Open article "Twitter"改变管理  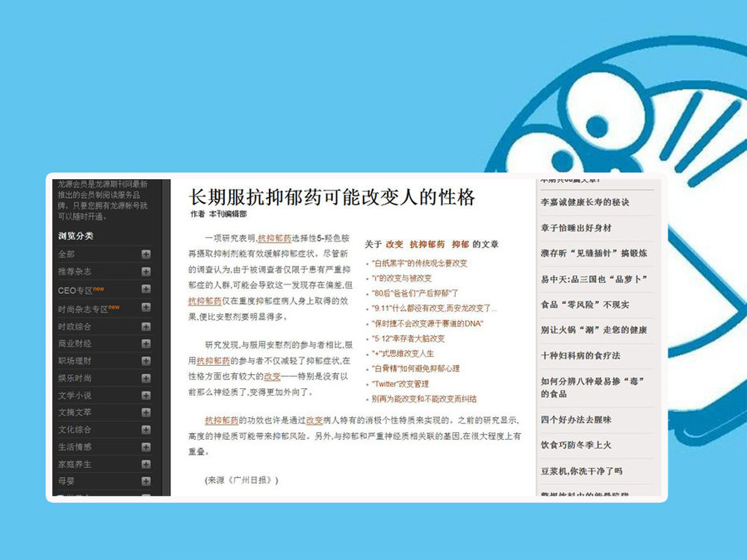[x=400, y=384]
